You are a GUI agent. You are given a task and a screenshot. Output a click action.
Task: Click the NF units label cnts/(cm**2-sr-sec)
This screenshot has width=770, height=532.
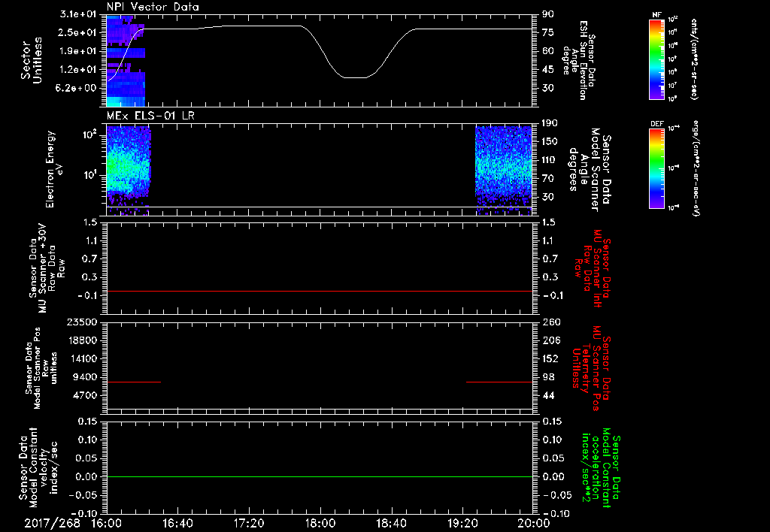point(694,59)
